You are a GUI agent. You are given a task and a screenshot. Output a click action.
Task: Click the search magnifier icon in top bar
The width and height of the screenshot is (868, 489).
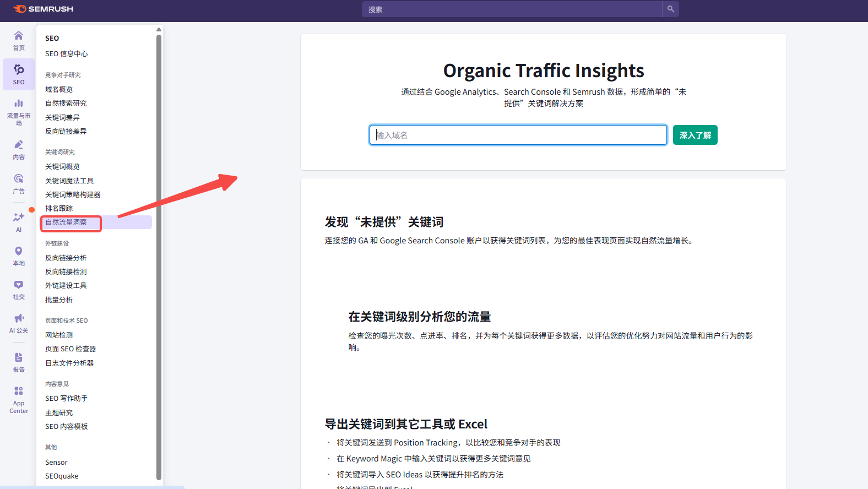[x=670, y=9]
